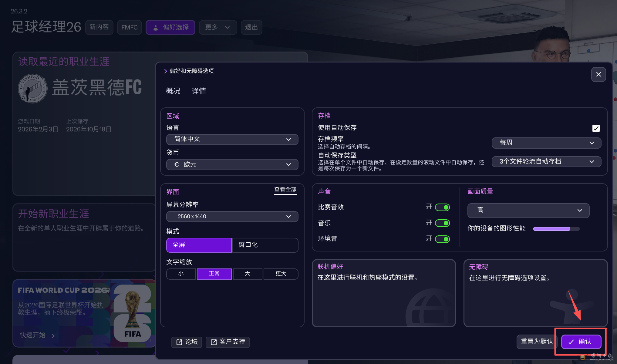Open the 2560 x 1440 resolution dropdown
The width and height of the screenshot is (617, 364).
(232, 216)
